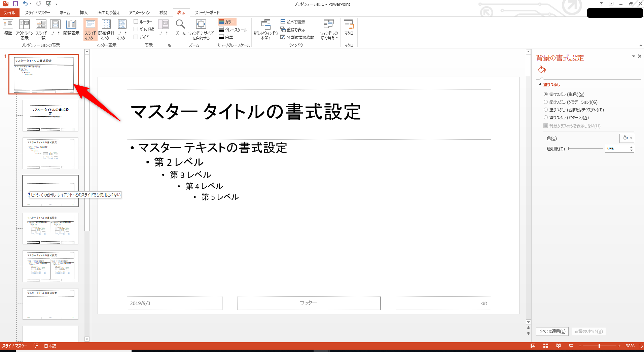The height and width of the screenshot is (352, 644).
Task: Select Picture or texture fill radio
Action: coord(546,110)
